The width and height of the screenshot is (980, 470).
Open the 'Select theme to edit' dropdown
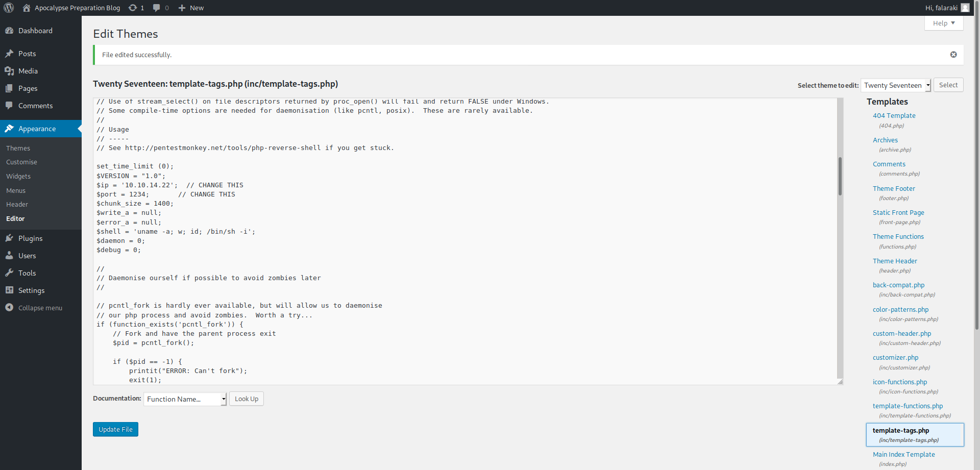[x=896, y=85]
